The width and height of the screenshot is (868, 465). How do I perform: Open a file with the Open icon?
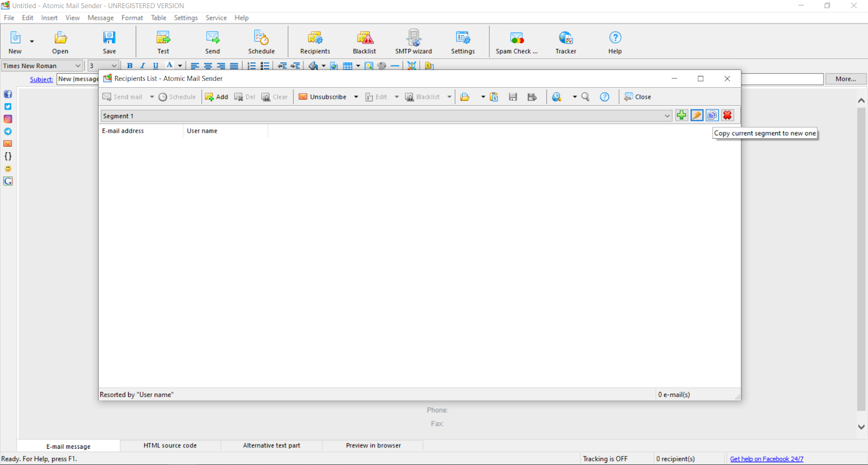(x=60, y=42)
